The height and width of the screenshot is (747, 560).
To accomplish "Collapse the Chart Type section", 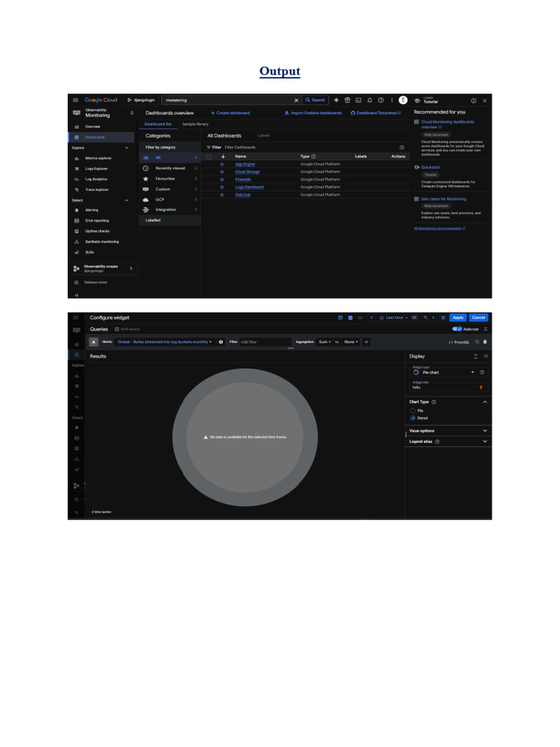I will point(485,402).
